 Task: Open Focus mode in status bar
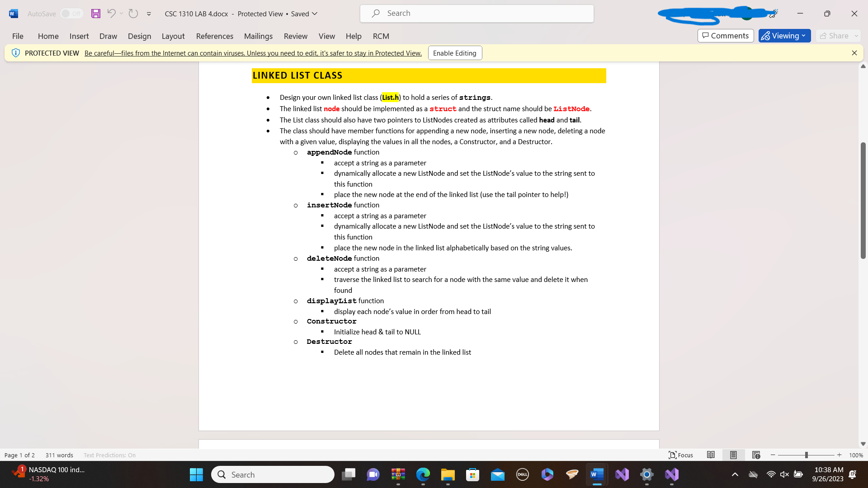681,455
